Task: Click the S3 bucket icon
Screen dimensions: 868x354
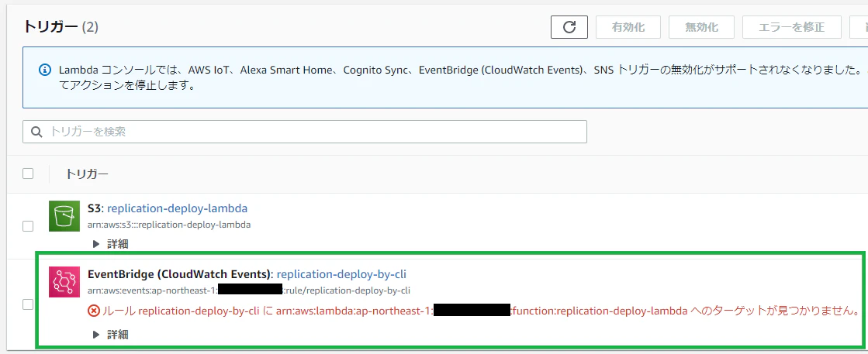Action: [x=64, y=215]
